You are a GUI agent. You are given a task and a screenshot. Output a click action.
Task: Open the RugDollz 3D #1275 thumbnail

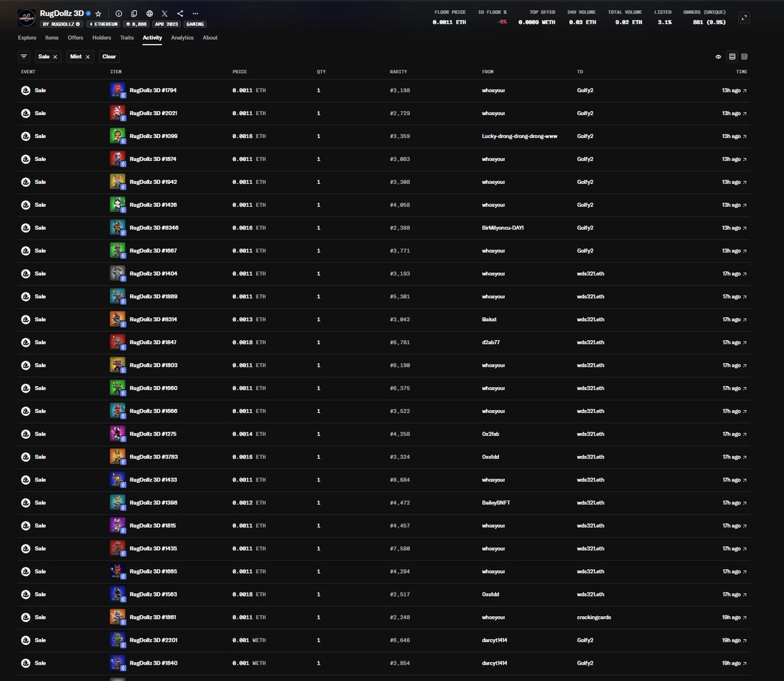tap(118, 434)
